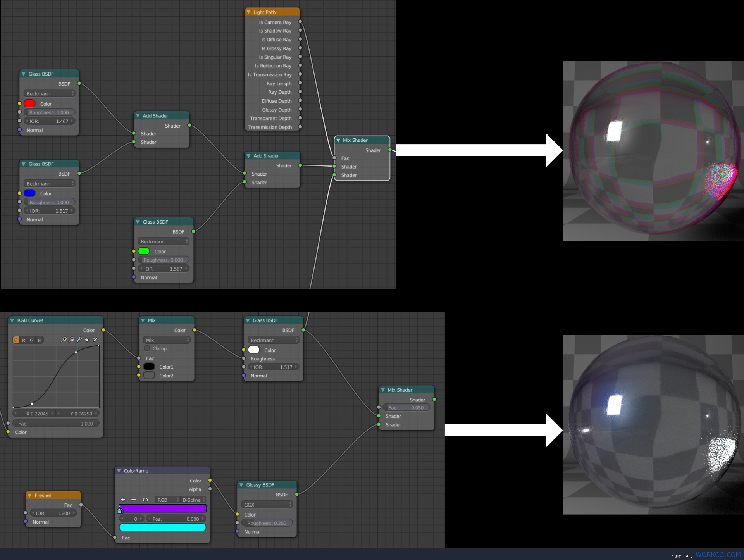Open Beckmann dropdown on red Glass BSDF

coord(49,93)
